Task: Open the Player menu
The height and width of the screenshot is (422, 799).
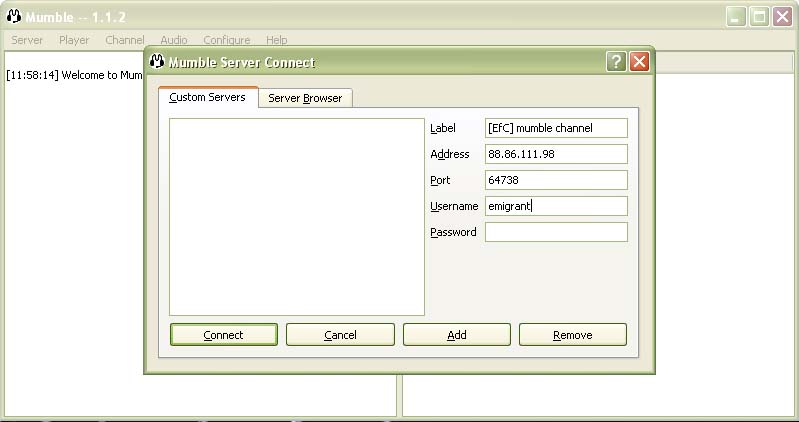Action: tap(74, 40)
